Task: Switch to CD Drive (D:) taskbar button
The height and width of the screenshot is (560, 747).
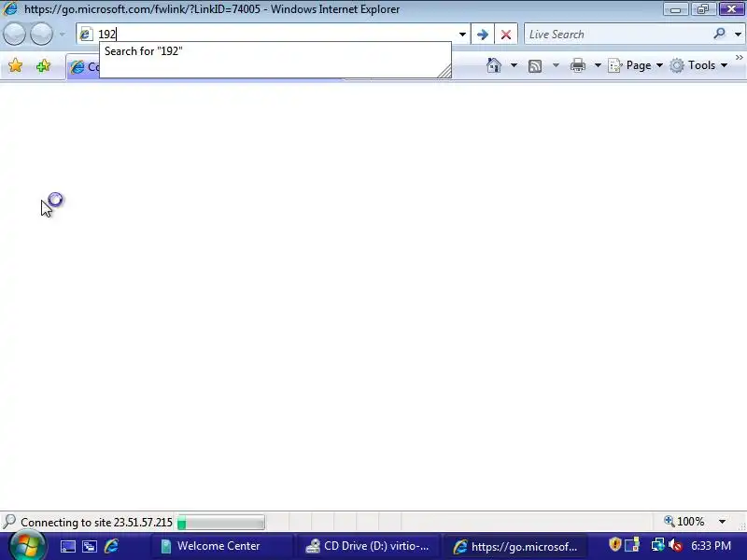Action: tap(367, 546)
